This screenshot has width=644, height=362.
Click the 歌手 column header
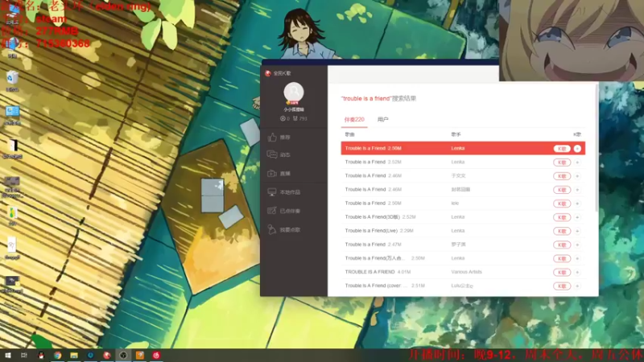pos(456,134)
